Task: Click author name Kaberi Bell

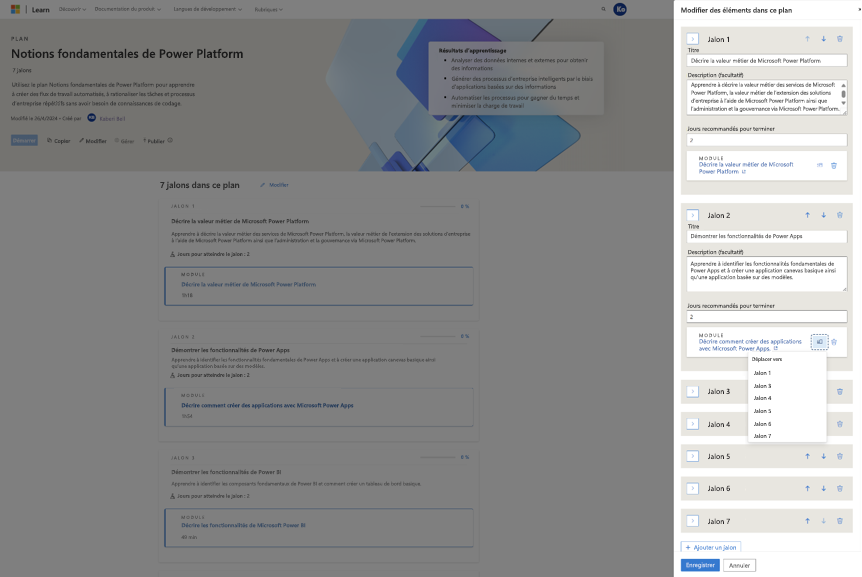Action: click(112, 119)
